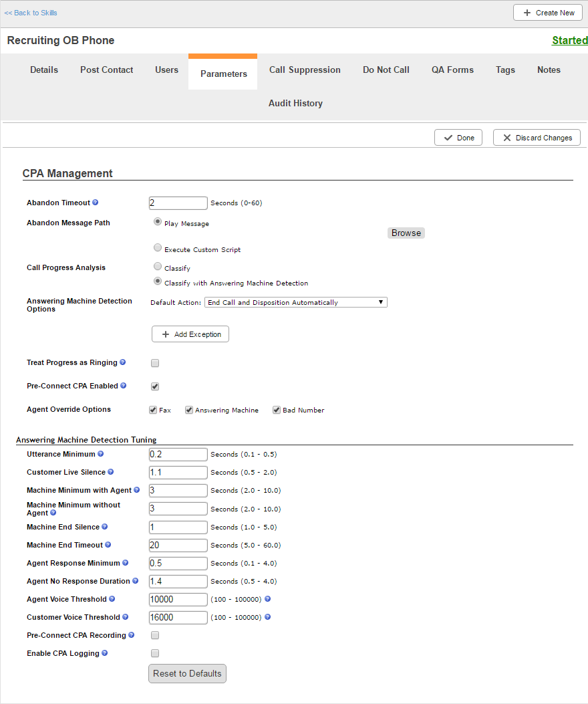Screen dimensions: 588x704
Task: Show help for Customer Live Silence
Action: [x=110, y=472]
